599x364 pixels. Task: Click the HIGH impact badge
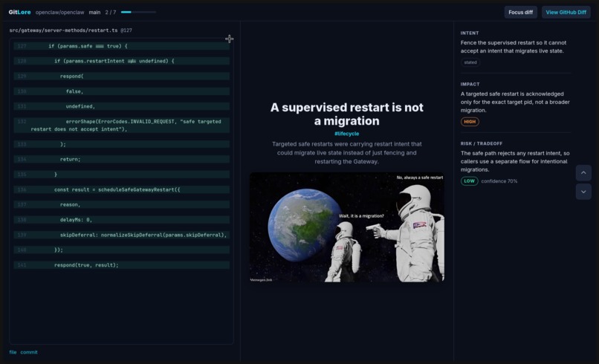470,122
